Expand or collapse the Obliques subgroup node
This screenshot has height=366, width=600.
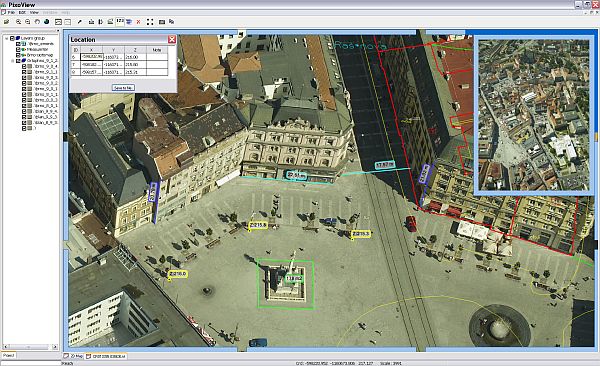(12, 61)
